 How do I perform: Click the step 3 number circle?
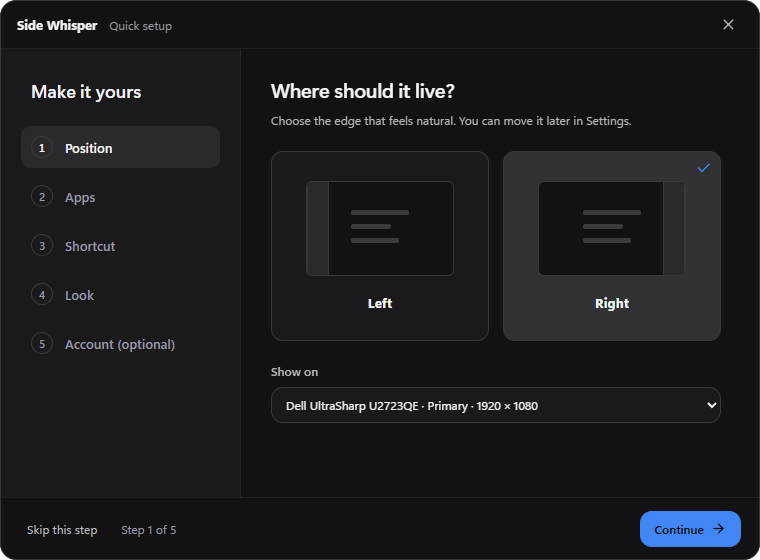(x=42, y=246)
